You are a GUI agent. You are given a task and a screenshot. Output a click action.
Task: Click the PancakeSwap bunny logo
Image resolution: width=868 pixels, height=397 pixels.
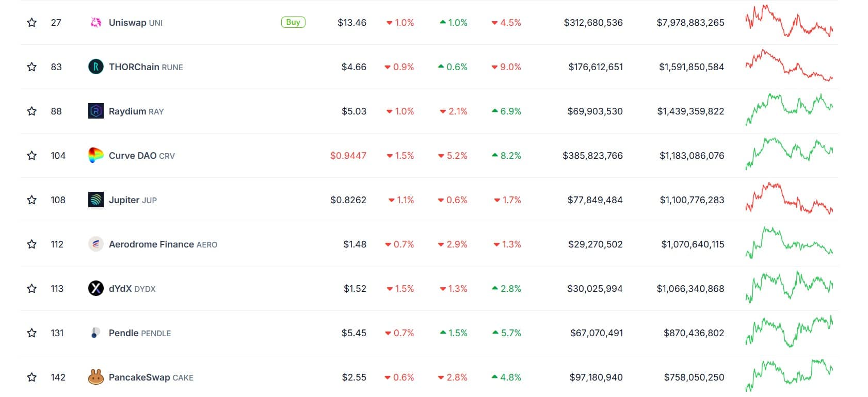click(x=96, y=377)
